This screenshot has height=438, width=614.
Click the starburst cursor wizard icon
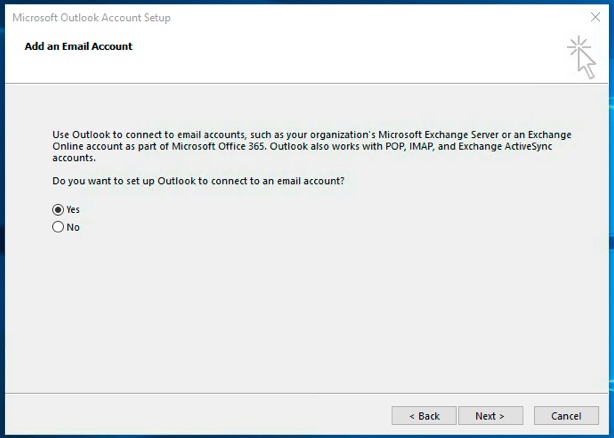click(581, 58)
